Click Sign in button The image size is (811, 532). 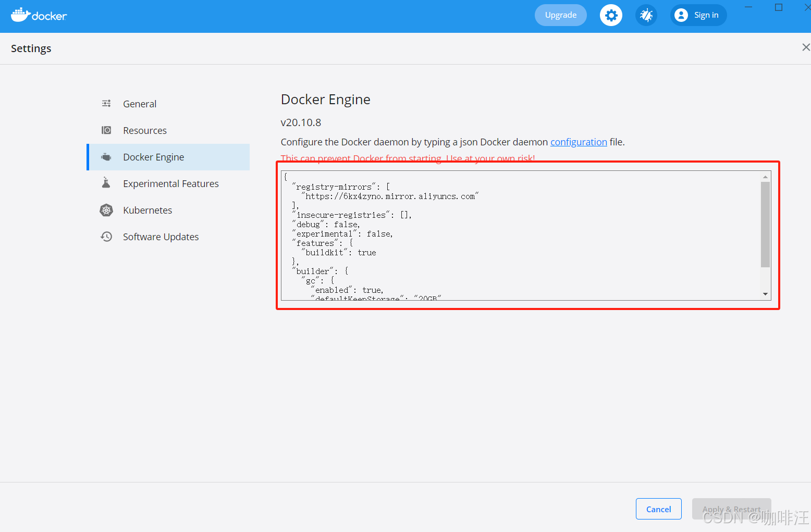tap(698, 15)
